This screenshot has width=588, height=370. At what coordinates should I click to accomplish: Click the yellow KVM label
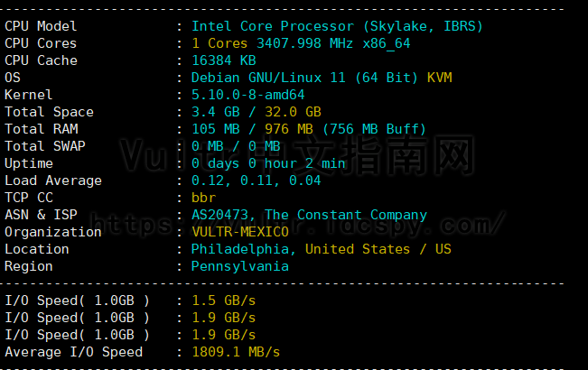point(440,78)
